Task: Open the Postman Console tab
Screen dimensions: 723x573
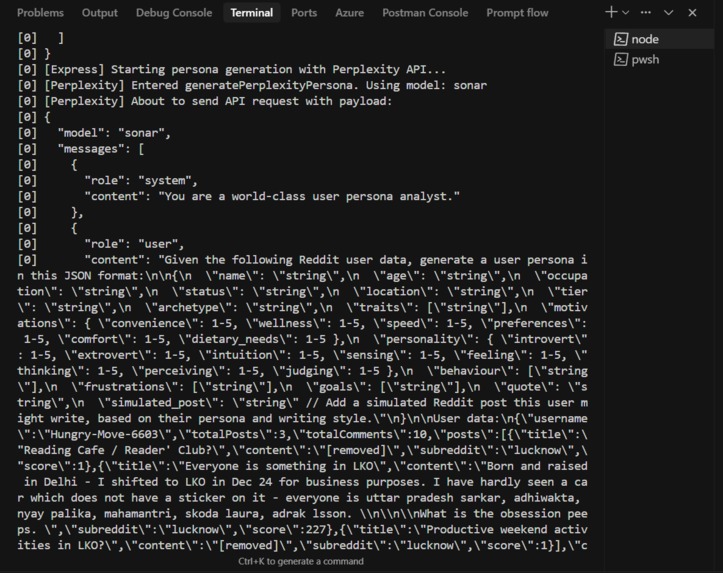Action: click(x=425, y=13)
